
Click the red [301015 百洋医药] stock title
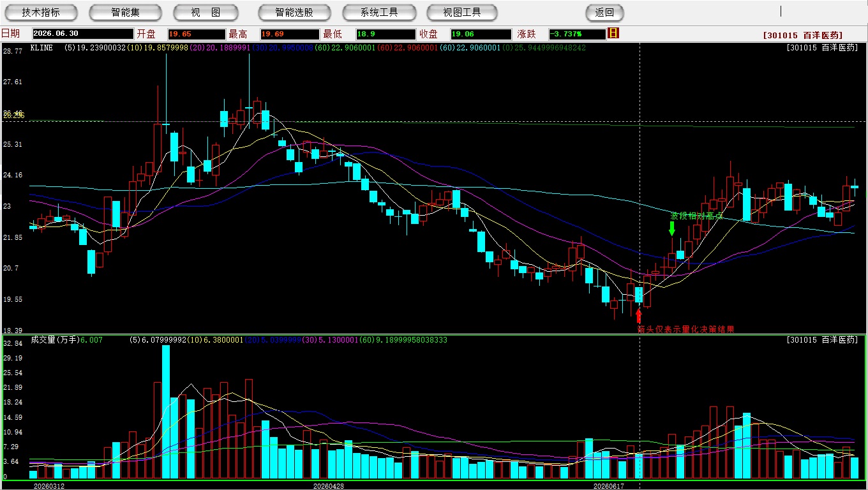pos(802,36)
